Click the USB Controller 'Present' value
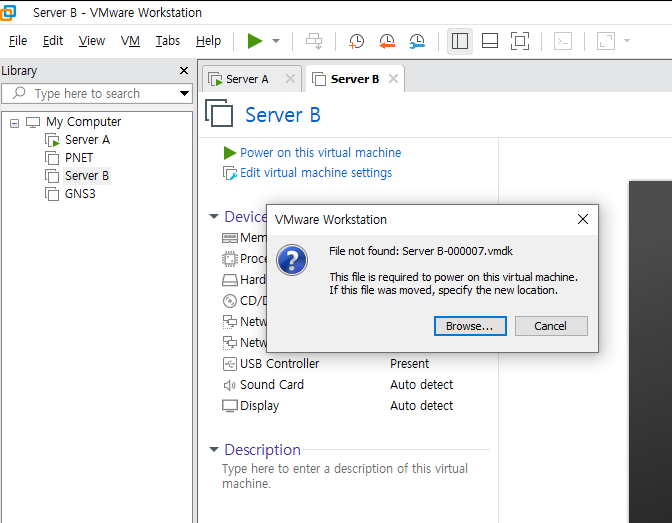This screenshot has height=523, width=672. pyautogui.click(x=409, y=364)
